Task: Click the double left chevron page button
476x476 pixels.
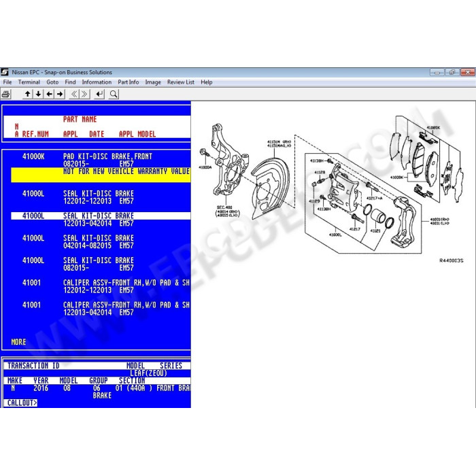Action: pos(74,94)
